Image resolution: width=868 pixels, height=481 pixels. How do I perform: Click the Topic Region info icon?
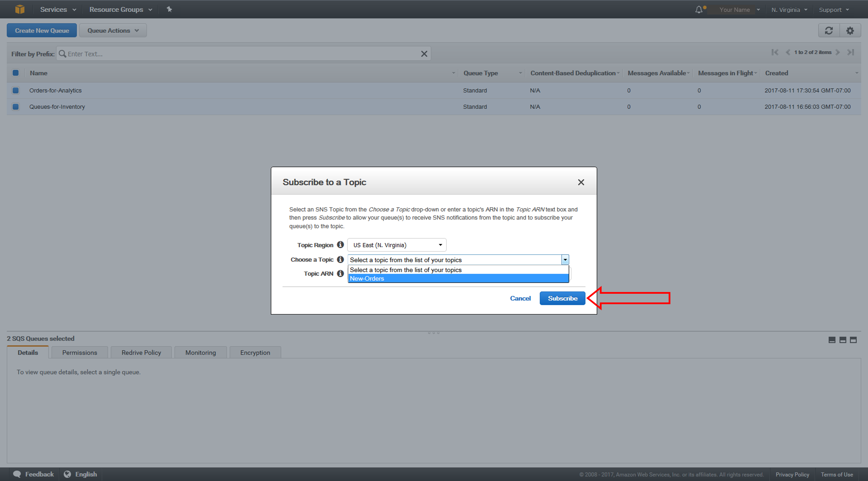[343, 244]
